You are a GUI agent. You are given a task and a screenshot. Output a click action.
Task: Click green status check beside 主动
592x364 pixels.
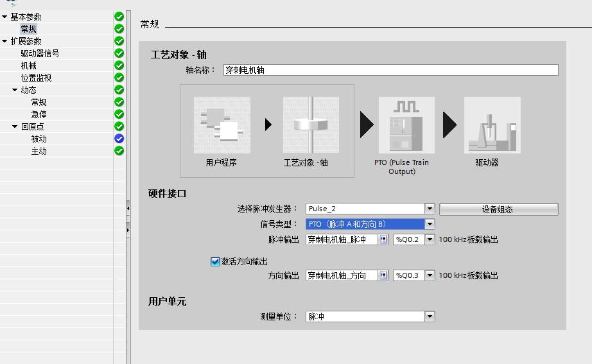pos(119,151)
